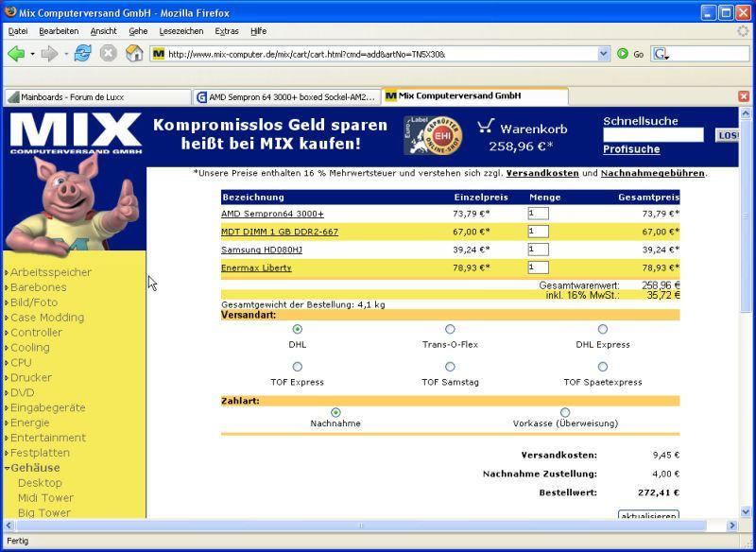
Task: Open the Hilfe menu
Action: point(258,31)
